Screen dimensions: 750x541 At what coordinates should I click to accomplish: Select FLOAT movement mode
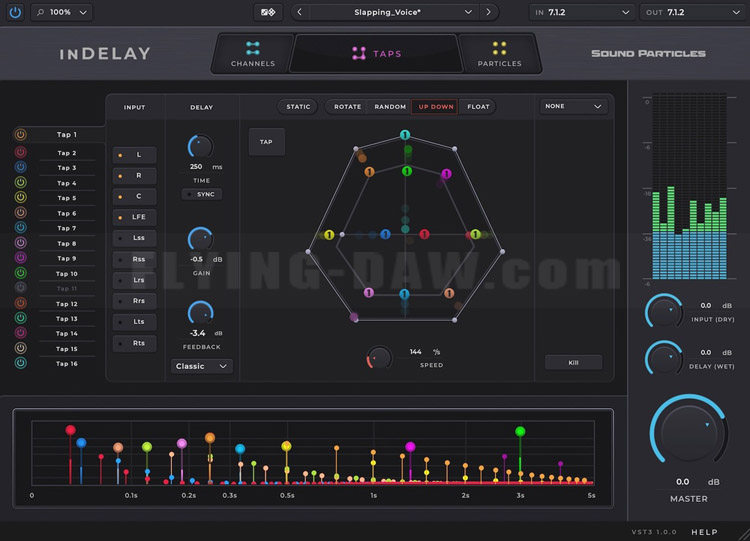[478, 107]
